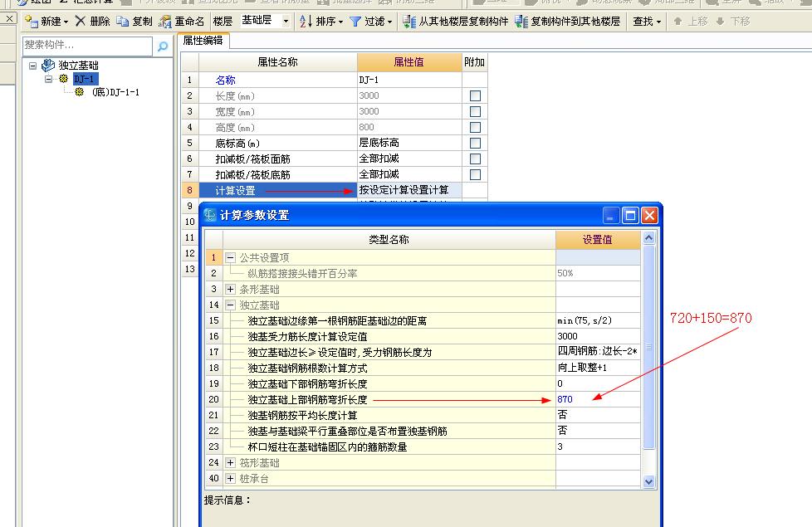Collapse the 独立基础 settings group
Image resolution: width=812 pixels, height=527 pixels.
[x=231, y=305]
